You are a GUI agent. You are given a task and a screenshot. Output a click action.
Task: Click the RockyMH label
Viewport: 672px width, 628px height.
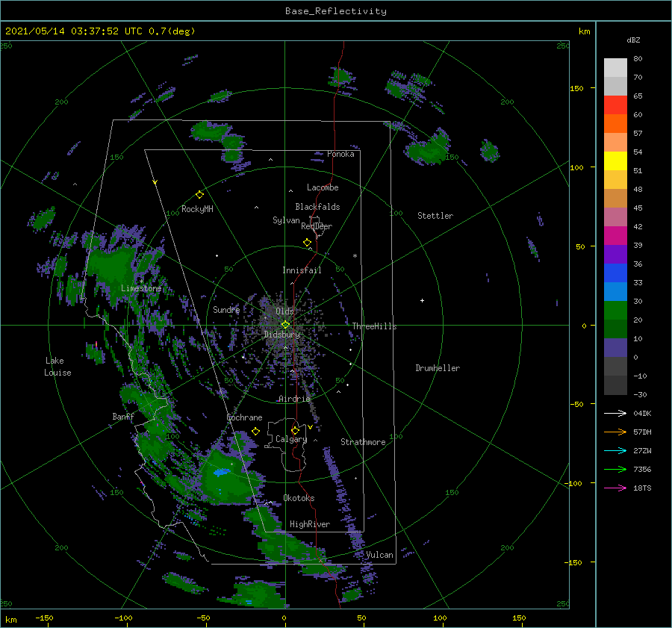pyautogui.click(x=197, y=209)
